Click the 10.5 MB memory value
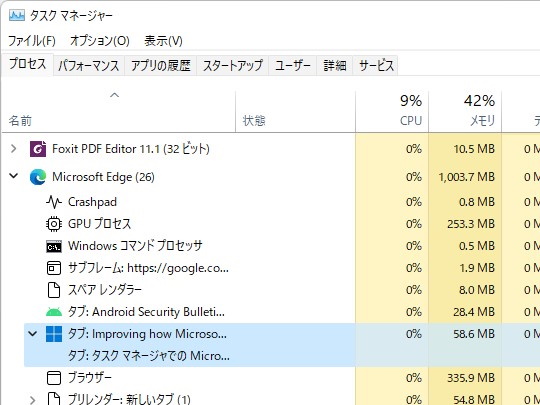Image resolution: width=540 pixels, height=405 pixels. coord(474,149)
